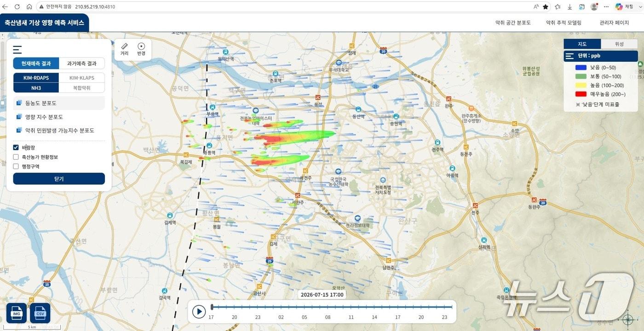This screenshot has height=331, width=644.
Task: Switch map view to 위성
Action: point(619,44)
